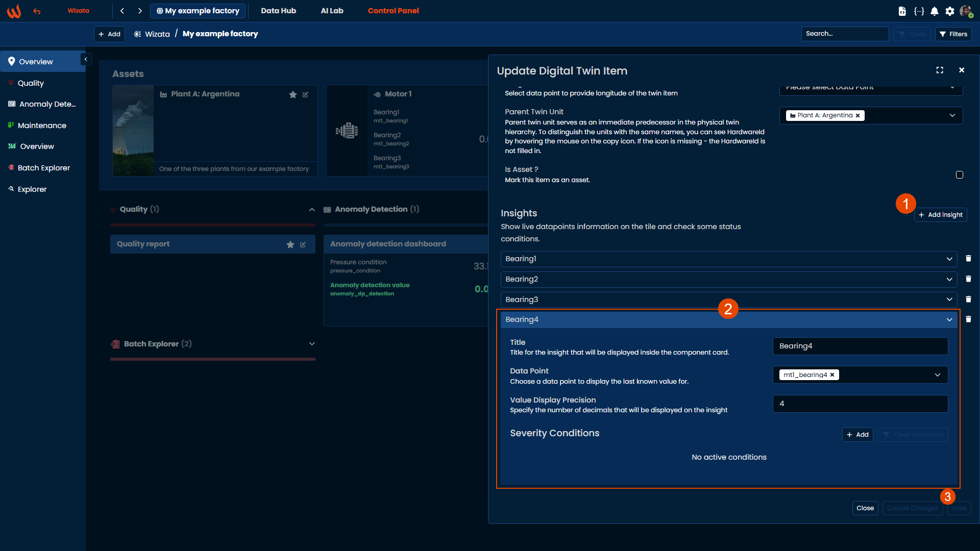Collapse the left sidebar
980x551 pixels.
coord(86,60)
